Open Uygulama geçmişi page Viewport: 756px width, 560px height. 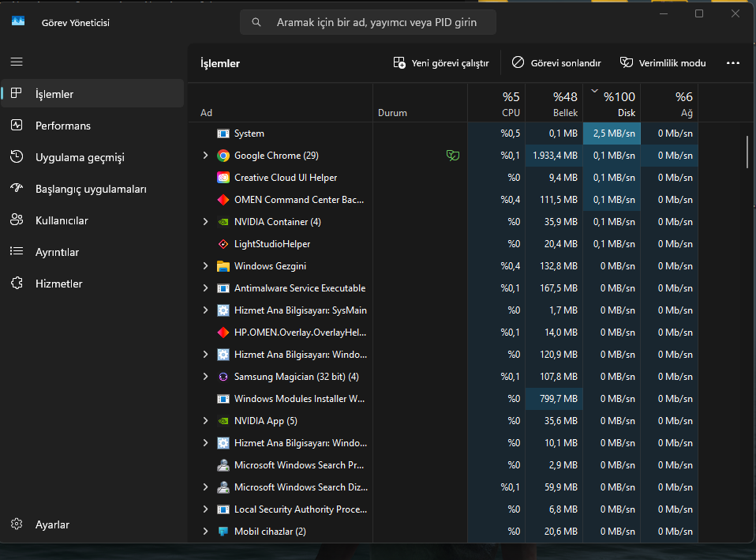point(92,157)
